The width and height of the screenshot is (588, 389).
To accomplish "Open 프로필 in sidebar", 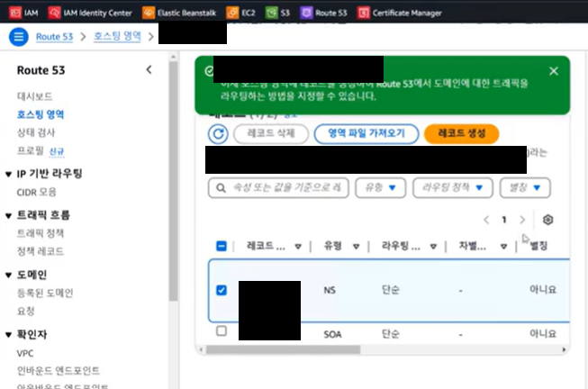I will [x=31, y=150].
